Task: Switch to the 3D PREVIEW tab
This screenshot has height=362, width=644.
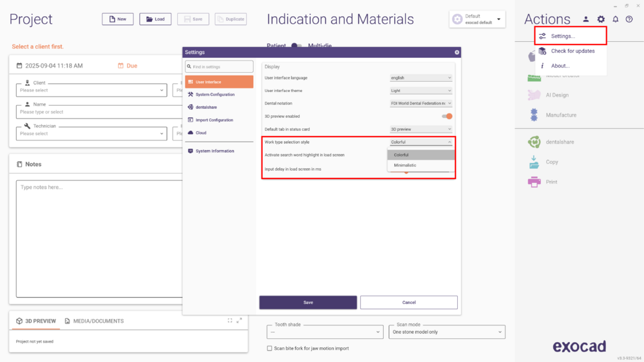Action: coord(35,321)
